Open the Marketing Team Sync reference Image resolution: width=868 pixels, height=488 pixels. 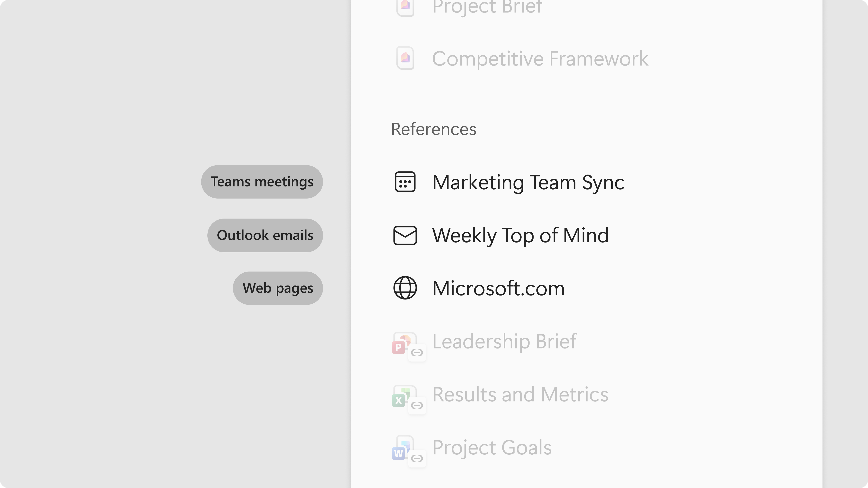pyautogui.click(x=528, y=182)
